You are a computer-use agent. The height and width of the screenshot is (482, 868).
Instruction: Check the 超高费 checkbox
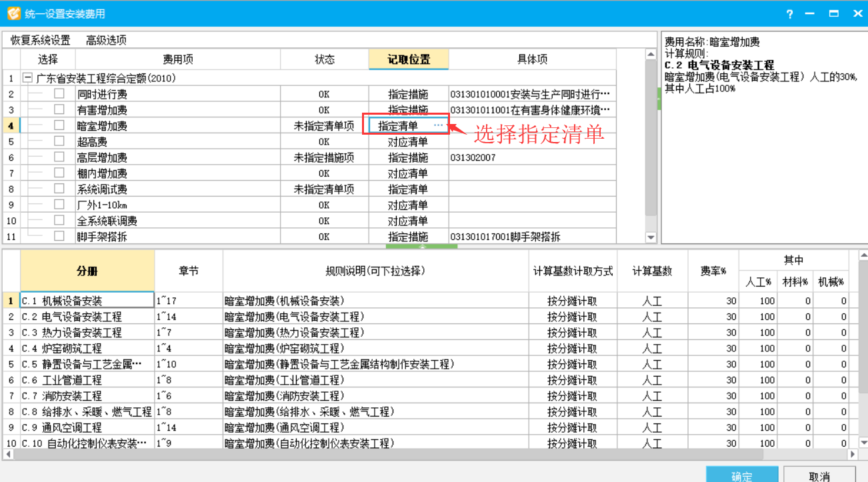(x=59, y=141)
